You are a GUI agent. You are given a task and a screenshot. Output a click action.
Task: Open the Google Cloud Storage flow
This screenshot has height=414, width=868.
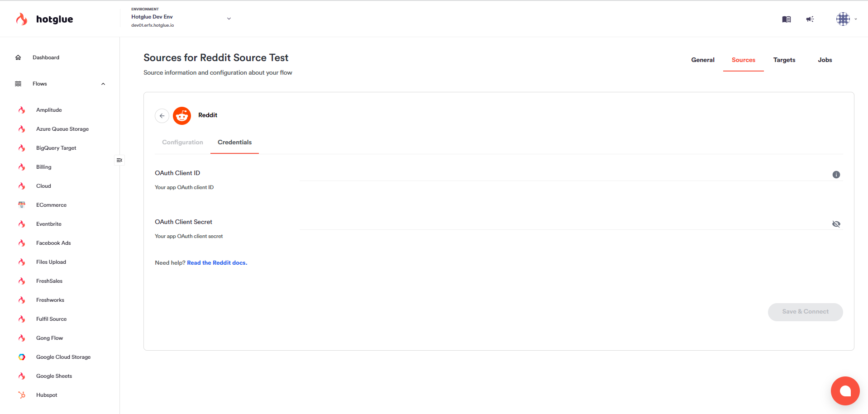coord(63,357)
